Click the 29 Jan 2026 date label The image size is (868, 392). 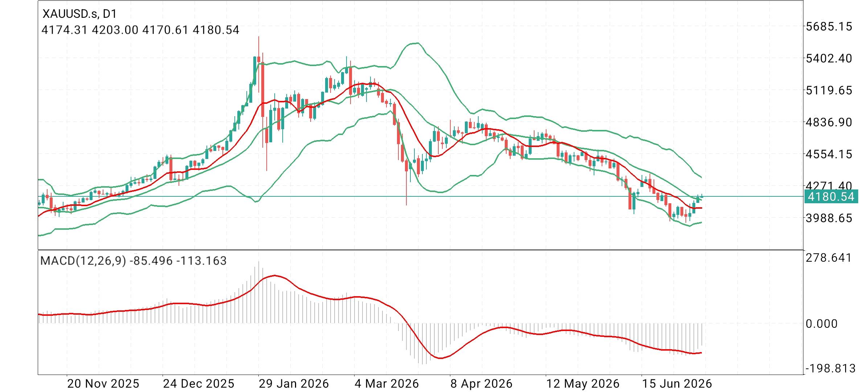point(294,384)
